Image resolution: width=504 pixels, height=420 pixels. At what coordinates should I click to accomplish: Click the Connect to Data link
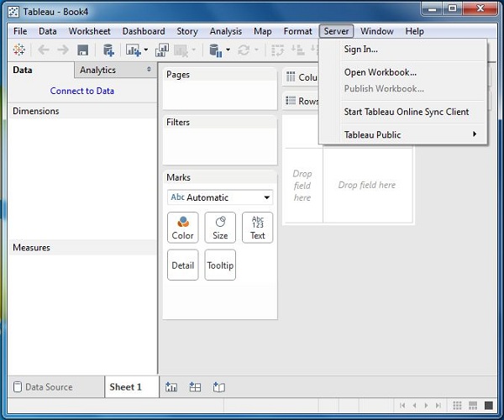82,91
